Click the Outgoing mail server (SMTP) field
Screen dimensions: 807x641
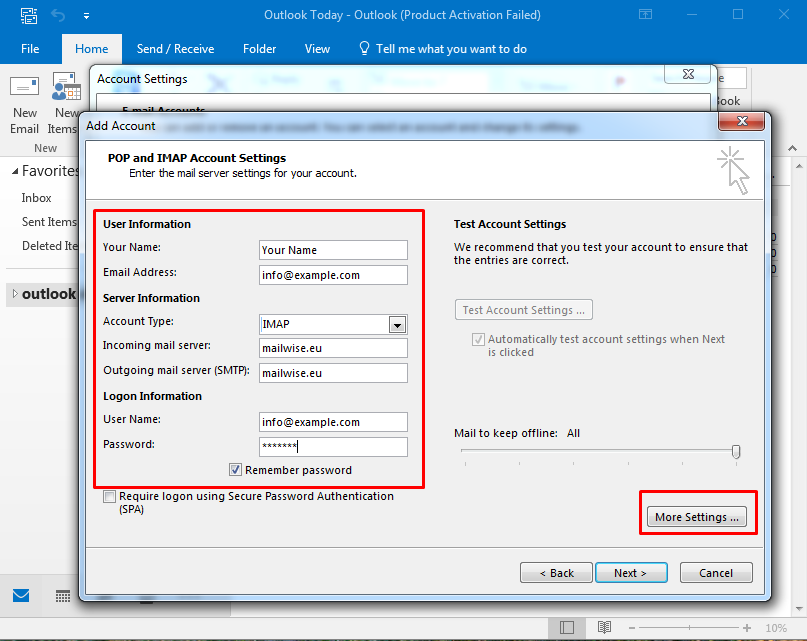pos(333,373)
